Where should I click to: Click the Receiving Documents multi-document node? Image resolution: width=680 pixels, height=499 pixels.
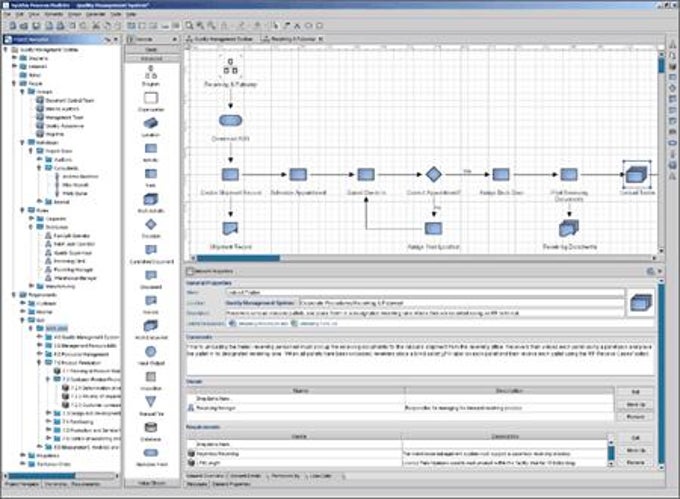coord(569,228)
